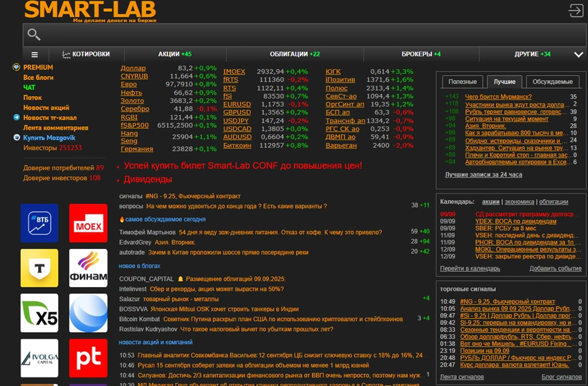Open the Ivolga Capital logo tile

(39, 358)
